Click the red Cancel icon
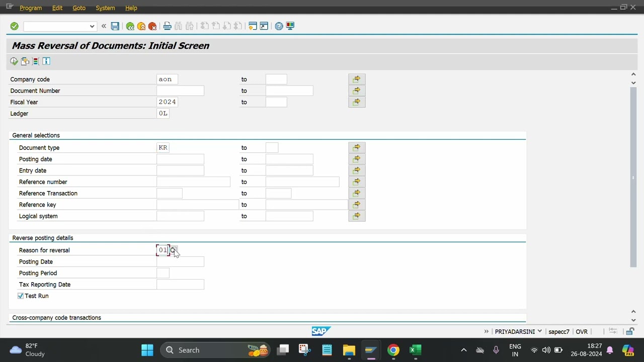This screenshot has height=362, width=644. [x=152, y=26]
